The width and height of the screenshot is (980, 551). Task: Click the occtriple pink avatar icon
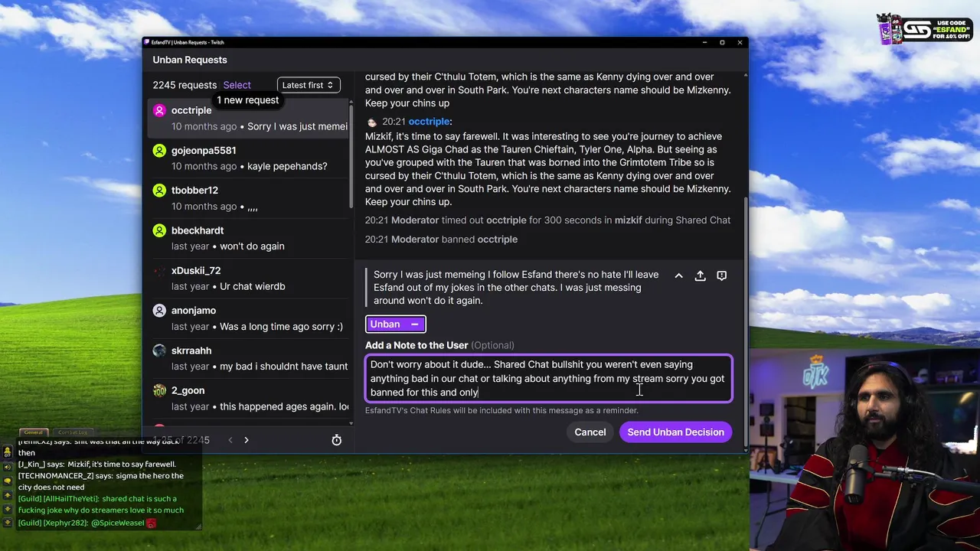click(159, 110)
